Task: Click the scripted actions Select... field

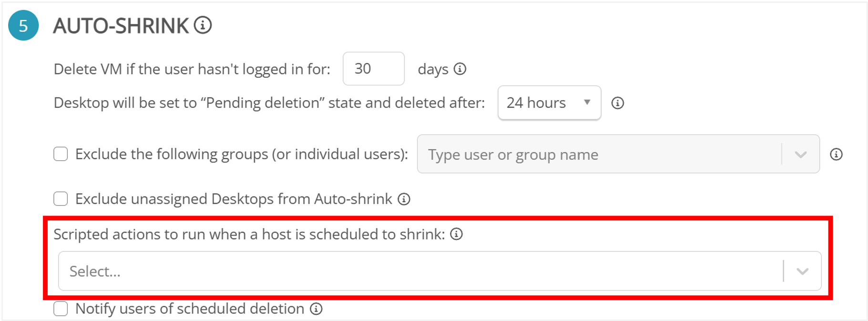Action: (x=419, y=271)
